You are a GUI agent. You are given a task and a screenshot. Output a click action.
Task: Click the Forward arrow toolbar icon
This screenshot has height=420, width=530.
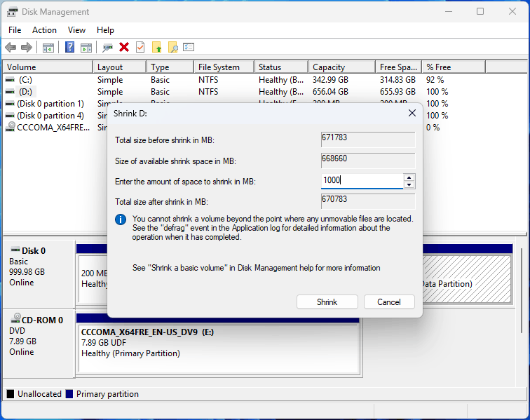tap(27, 48)
